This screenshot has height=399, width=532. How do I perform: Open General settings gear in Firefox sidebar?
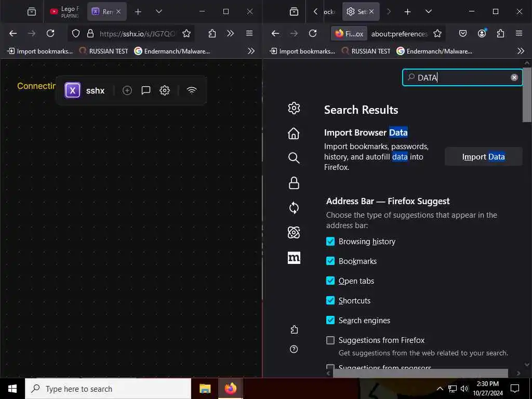pyautogui.click(x=294, y=108)
